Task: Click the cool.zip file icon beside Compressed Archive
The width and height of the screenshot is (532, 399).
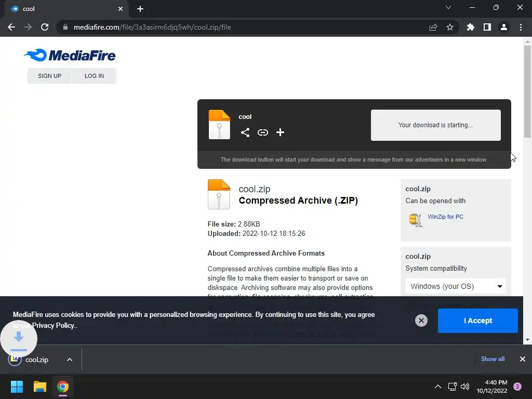Action: pos(219,194)
